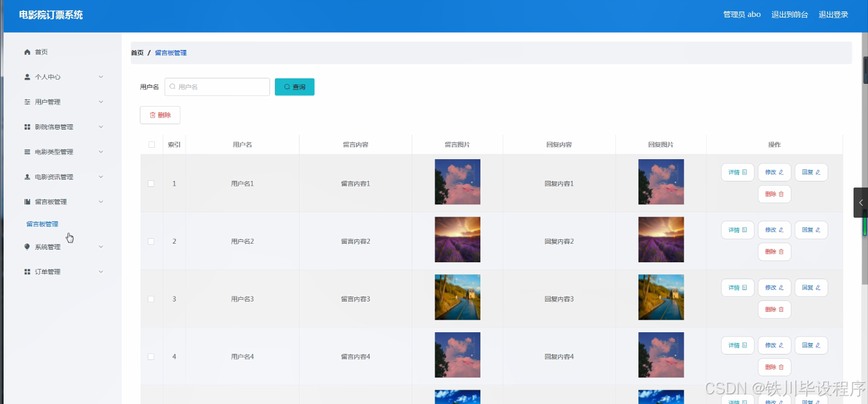Viewport: 868px width, 404px height.
Task: Click 回复 for row 用户名3
Action: pos(811,288)
